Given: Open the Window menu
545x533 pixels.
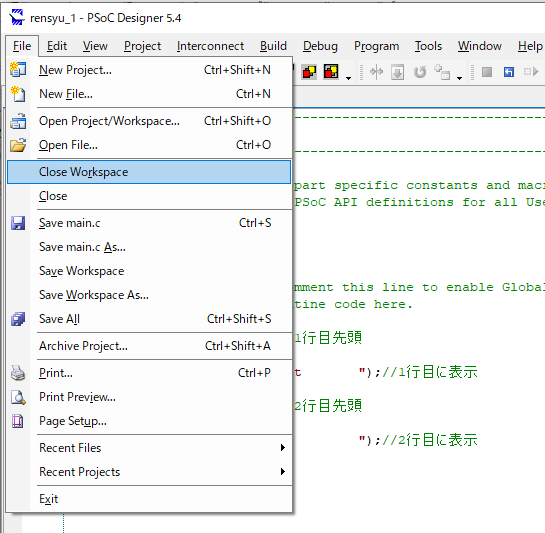Looking at the screenshot, I should 479,46.
